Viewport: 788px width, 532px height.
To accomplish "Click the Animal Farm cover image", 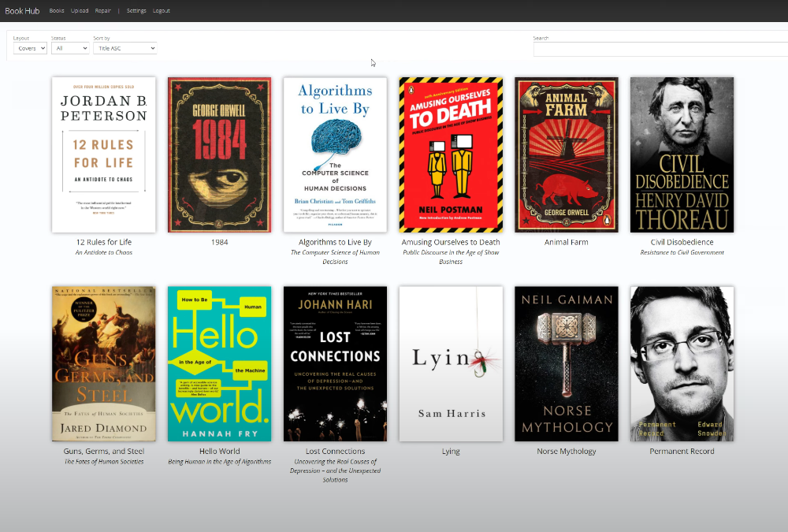I will tap(567, 154).
